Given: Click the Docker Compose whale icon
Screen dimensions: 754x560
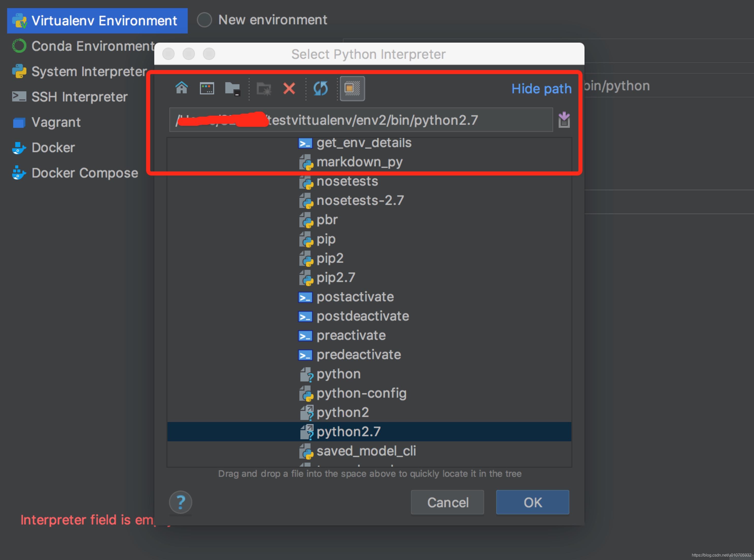Looking at the screenshot, I should click(x=19, y=173).
